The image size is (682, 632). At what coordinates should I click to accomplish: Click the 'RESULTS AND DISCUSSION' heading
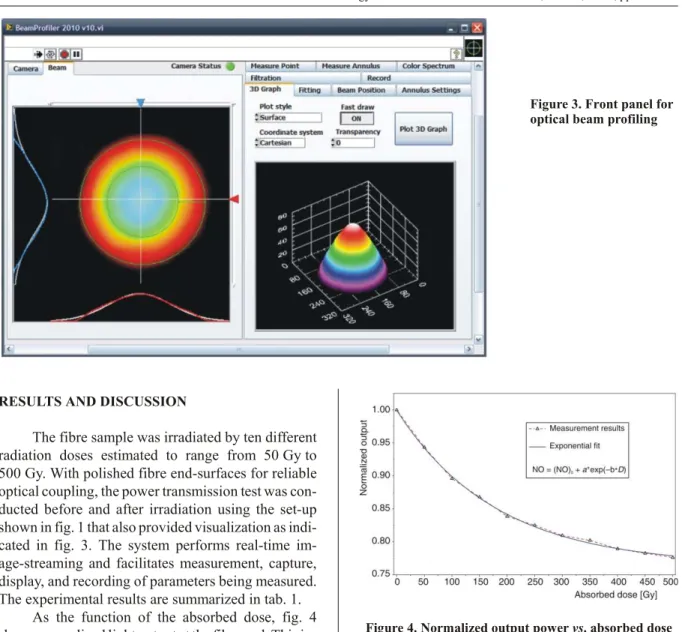click(x=93, y=401)
